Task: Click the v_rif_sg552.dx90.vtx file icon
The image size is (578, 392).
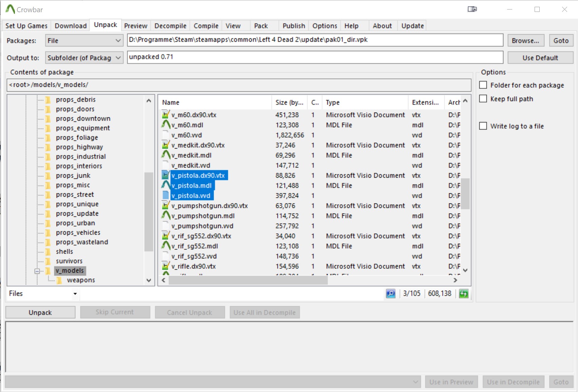Action: tap(166, 236)
